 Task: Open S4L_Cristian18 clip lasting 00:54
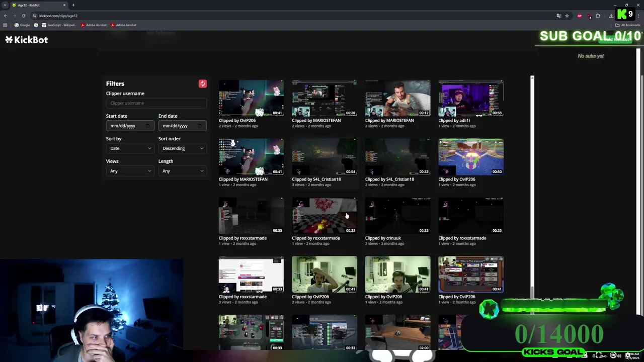(325, 157)
